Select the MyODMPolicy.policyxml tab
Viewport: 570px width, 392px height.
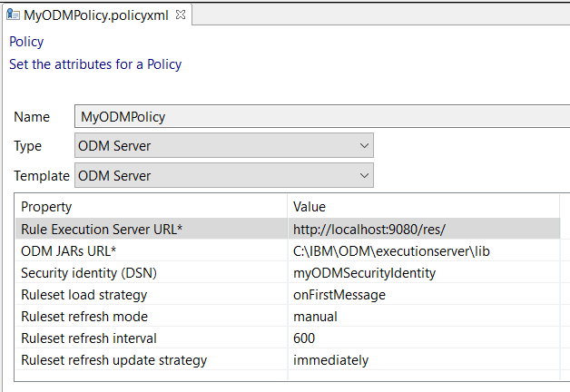coord(96,15)
